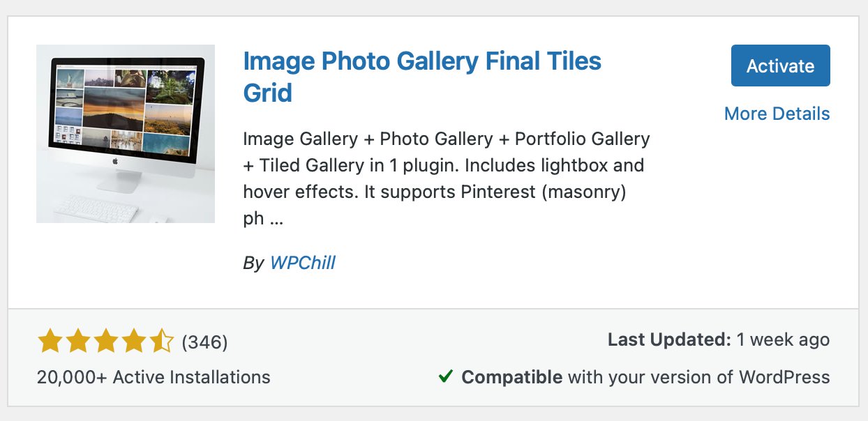The height and width of the screenshot is (421, 868).
Task: Click the half-filled fifth rating star
Action: [x=163, y=340]
